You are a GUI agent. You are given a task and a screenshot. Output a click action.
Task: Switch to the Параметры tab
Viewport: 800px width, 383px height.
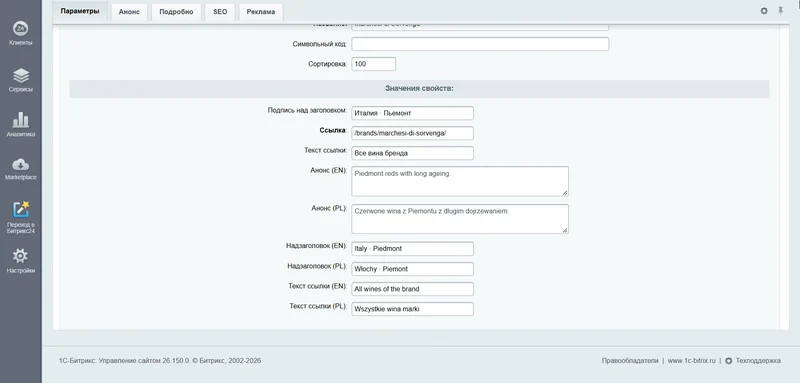80,11
